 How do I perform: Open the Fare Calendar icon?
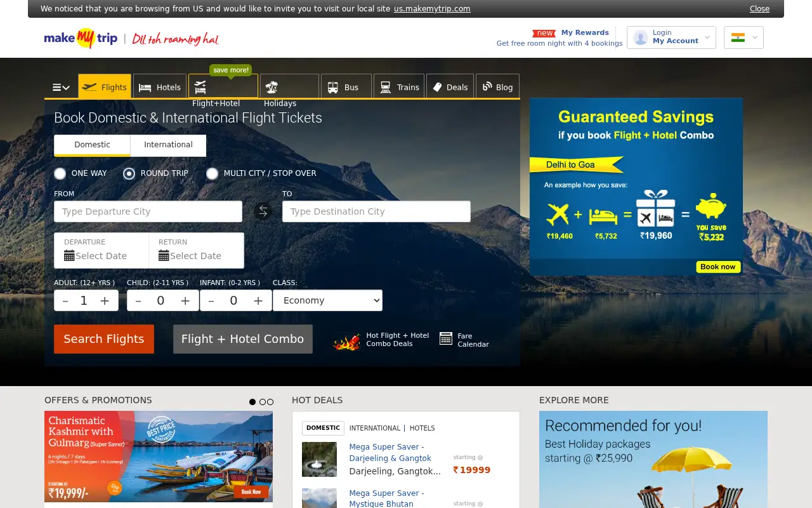pyautogui.click(x=446, y=338)
